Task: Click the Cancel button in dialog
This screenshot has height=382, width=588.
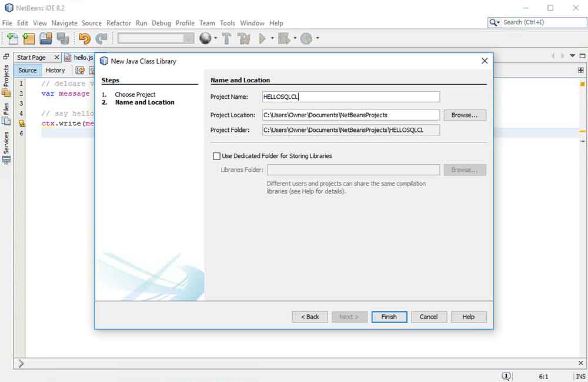Action: tap(429, 317)
